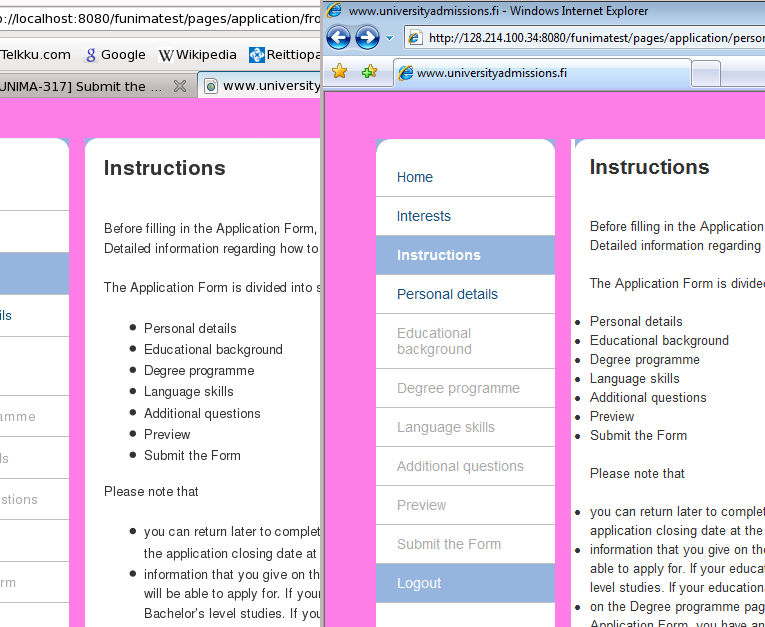This screenshot has height=627, width=765.
Task: Click 'Additional questions' bullet in IE content
Action: [648, 398]
